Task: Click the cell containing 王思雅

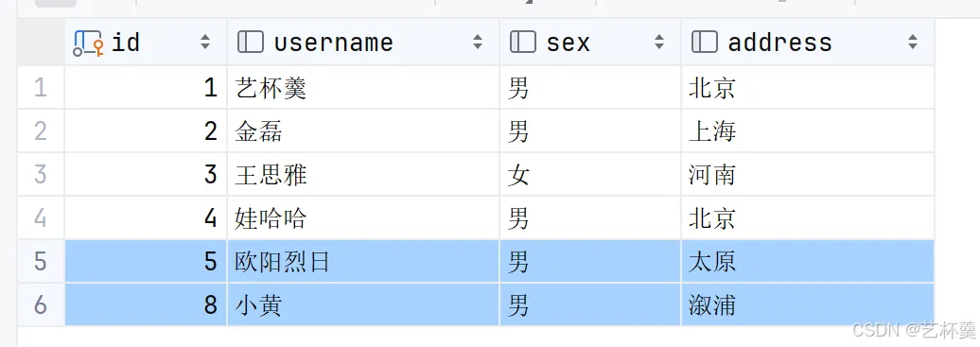Action: 363,174
